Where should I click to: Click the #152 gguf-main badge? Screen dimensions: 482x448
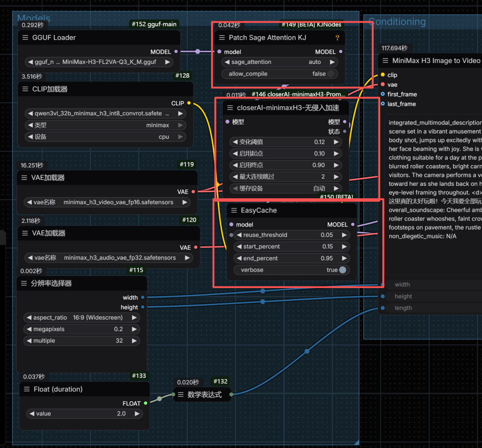tap(154, 24)
